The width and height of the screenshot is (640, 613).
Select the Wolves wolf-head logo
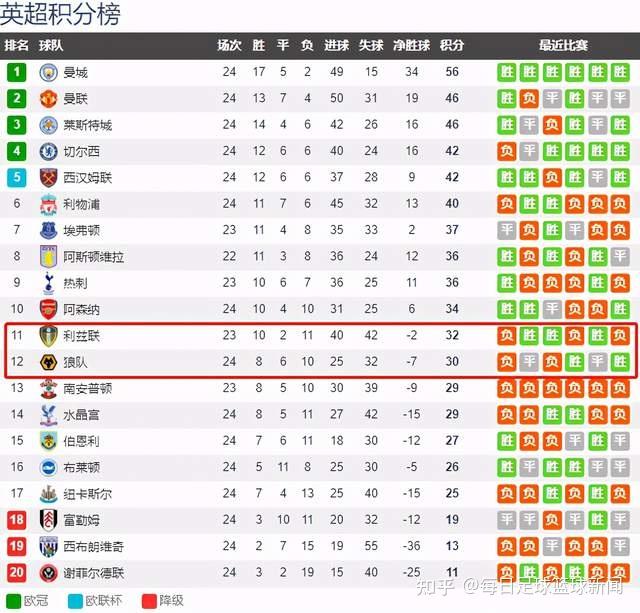point(49,362)
